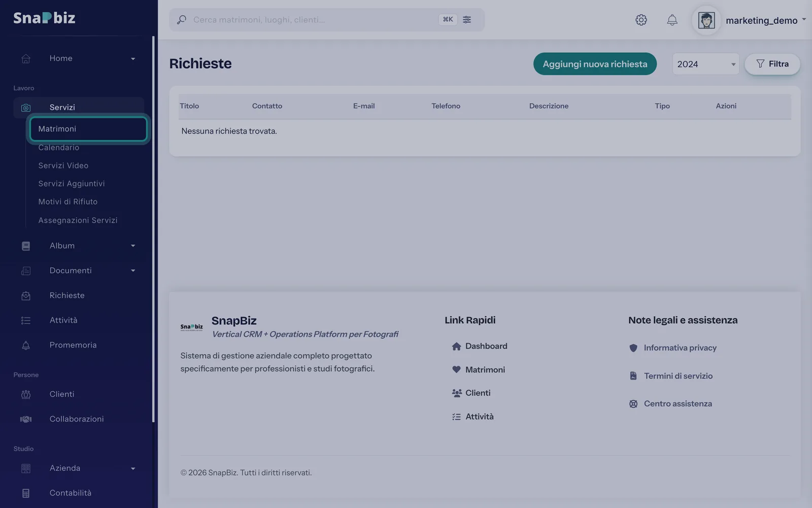Click the search filter sliders icon
812x508 pixels.
[x=467, y=19]
